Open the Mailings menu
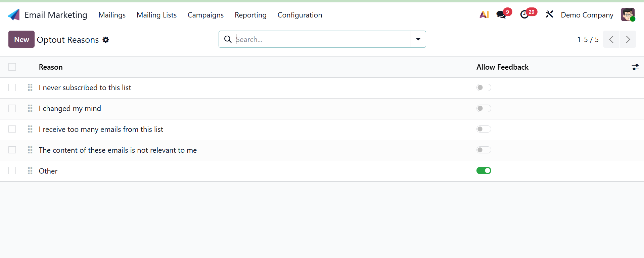This screenshot has width=644, height=258. (112, 15)
